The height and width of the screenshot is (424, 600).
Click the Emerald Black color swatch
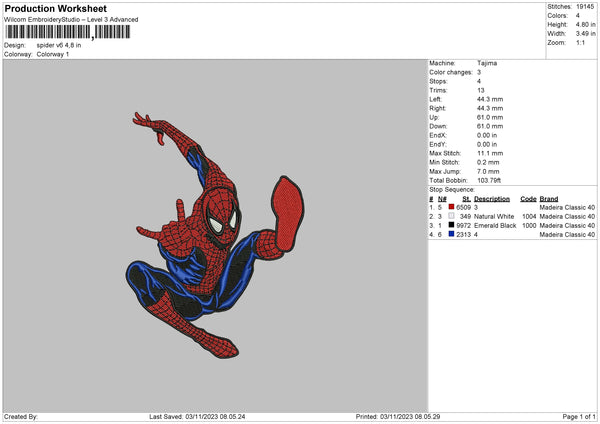point(451,225)
